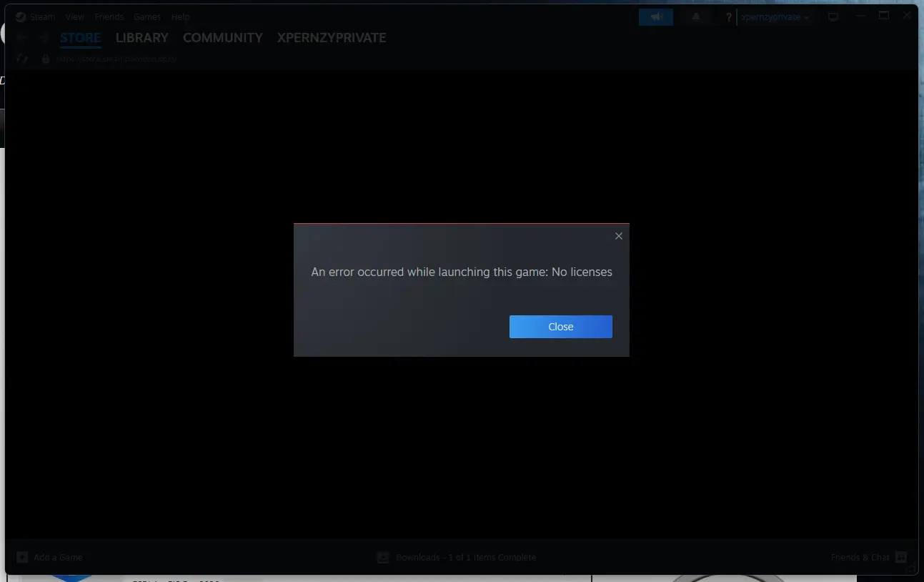Reload the store page
The height and width of the screenshot is (582, 924).
[22, 59]
